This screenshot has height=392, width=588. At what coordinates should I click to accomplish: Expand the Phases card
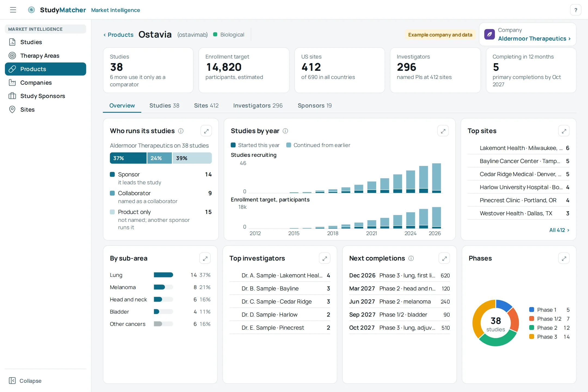pyautogui.click(x=564, y=258)
